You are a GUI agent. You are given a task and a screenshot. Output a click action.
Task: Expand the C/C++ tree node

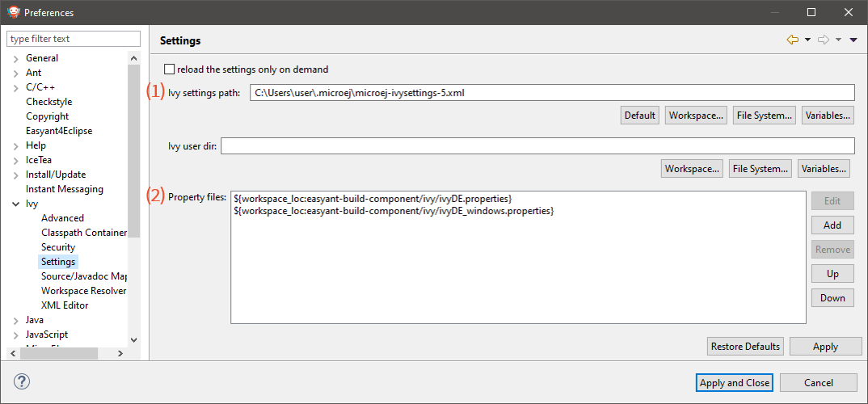click(x=15, y=87)
